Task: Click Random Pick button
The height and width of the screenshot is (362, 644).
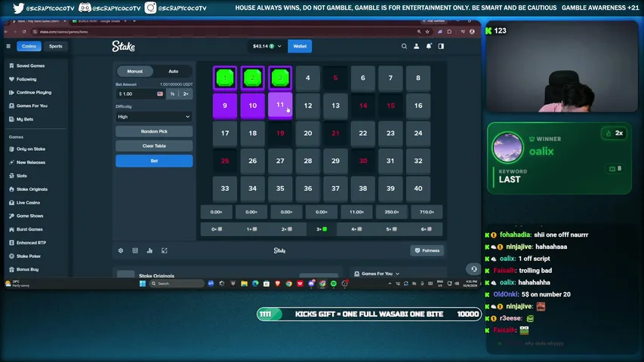Action: 154,131
